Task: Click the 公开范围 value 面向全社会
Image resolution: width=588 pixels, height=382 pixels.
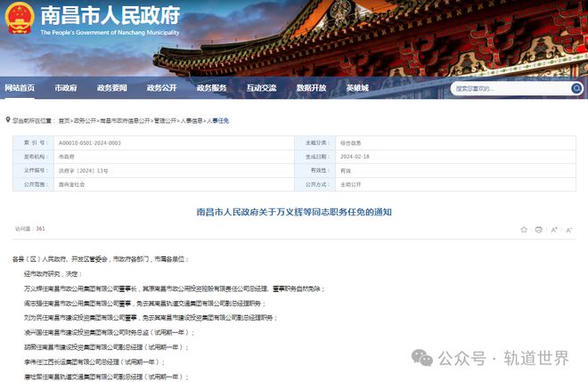Action: click(71, 184)
